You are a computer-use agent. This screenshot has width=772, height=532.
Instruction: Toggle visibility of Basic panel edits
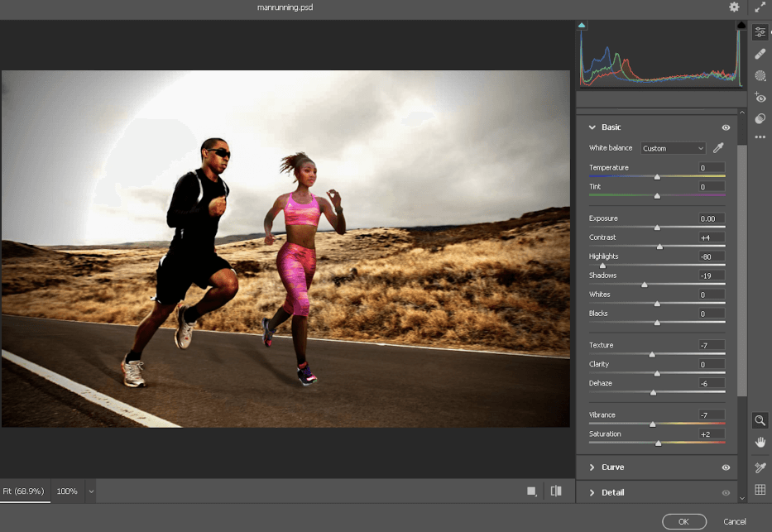pos(726,127)
